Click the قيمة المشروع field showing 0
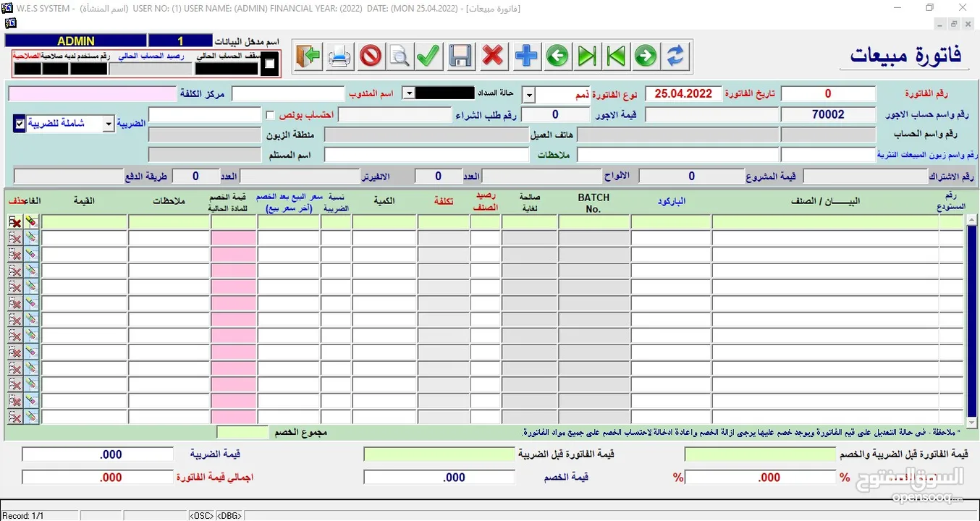This screenshot has width=980, height=521. pos(691,176)
